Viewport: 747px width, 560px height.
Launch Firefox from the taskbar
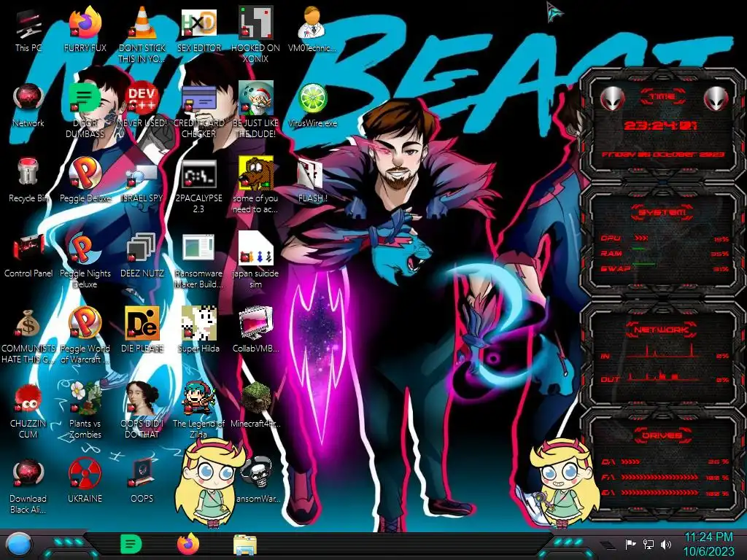click(187, 544)
